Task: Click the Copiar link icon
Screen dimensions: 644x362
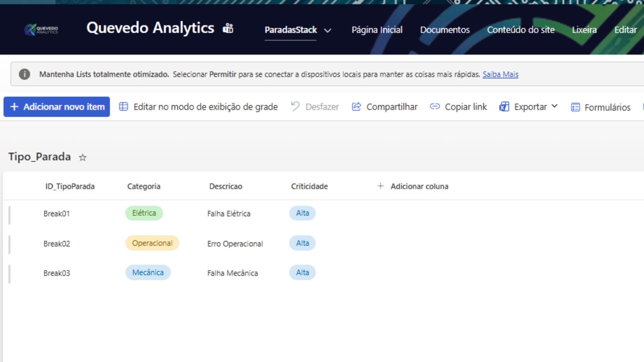Action: pos(435,107)
